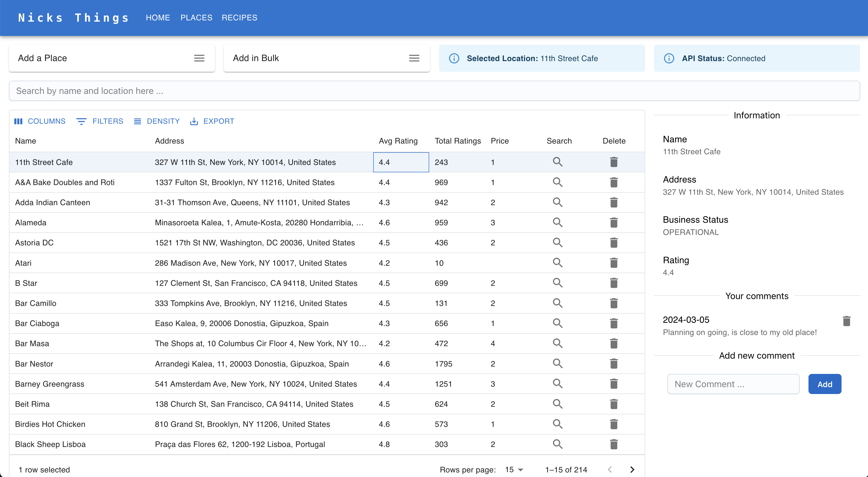This screenshot has height=477, width=868.
Task: Click the Add comment button
Action: click(x=824, y=384)
